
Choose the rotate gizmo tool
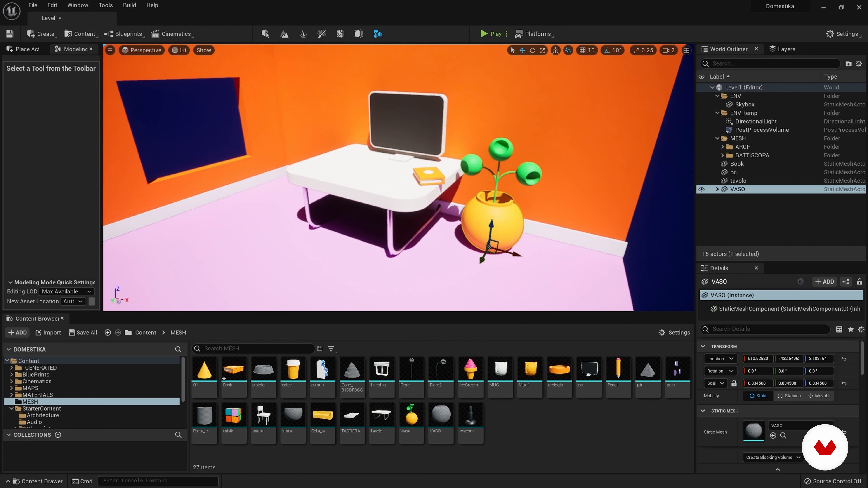coord(532,50)
